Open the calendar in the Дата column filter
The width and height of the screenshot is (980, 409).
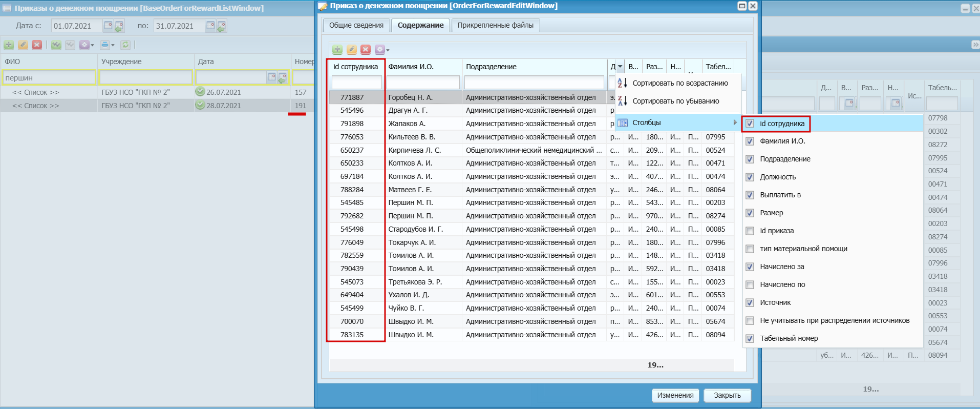point(272,77)
